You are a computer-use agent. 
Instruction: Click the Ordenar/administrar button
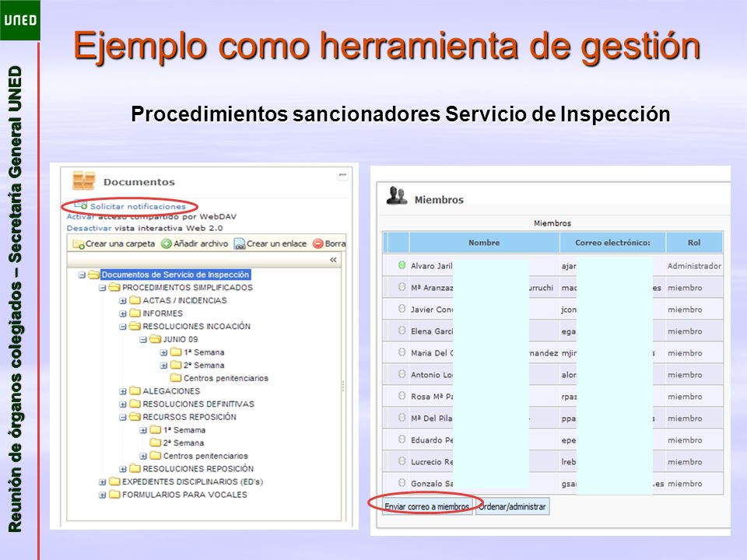coord(512,506)
